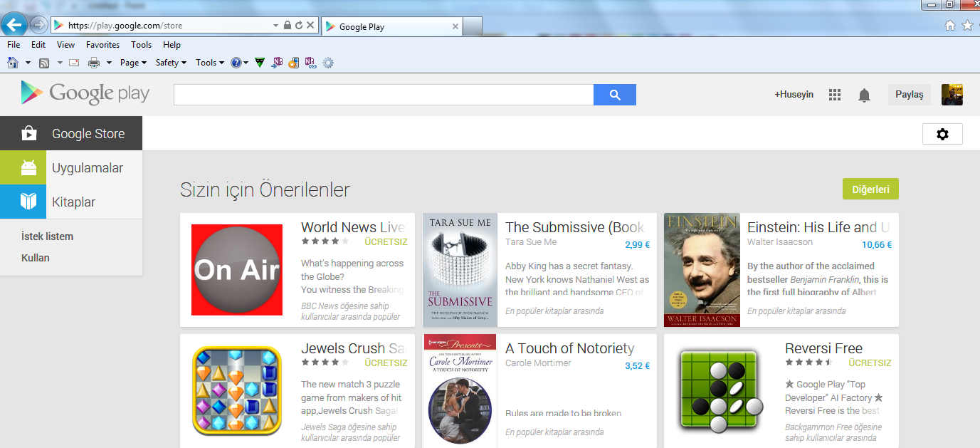Open the World News Live On Air thumbnail
Screen dimensions: 980x448
tap(237, 270)
